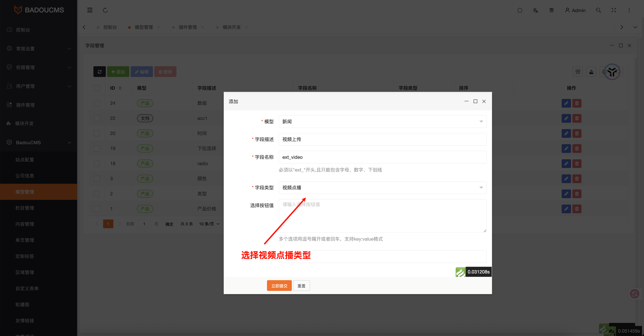The image size is (644, 336).
Task: Open the column visibility settings icon
Action: (x=578, y=72)
